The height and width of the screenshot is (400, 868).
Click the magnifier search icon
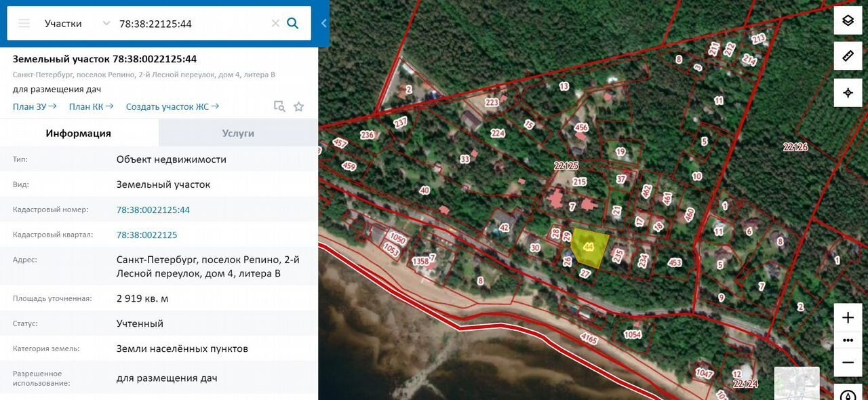293,23
